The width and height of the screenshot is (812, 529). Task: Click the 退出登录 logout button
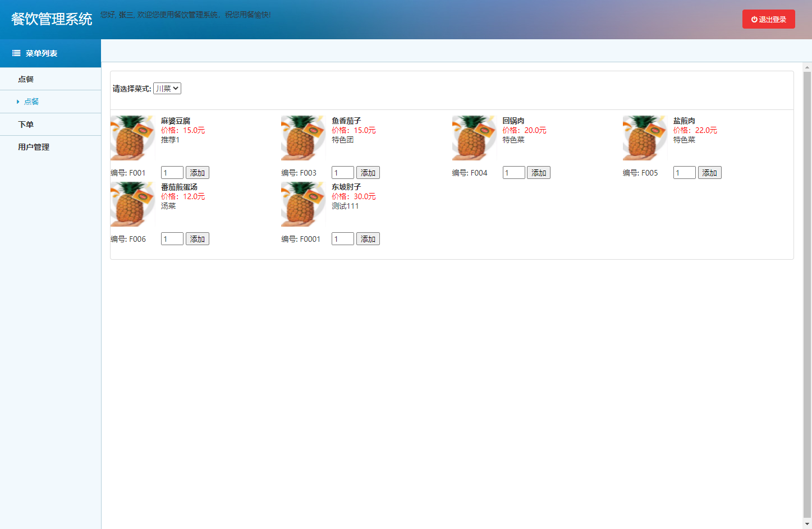(x=768, y=19)
